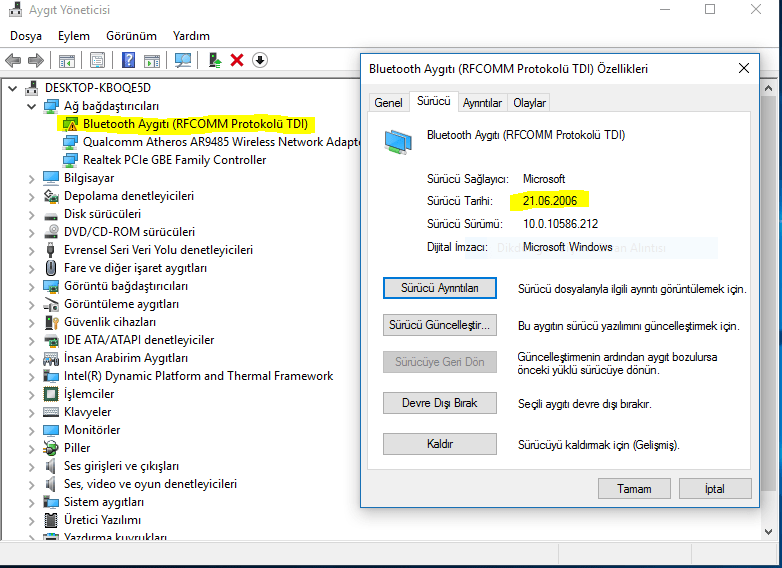Click the driver date 21.06.2006

(550, 201)
